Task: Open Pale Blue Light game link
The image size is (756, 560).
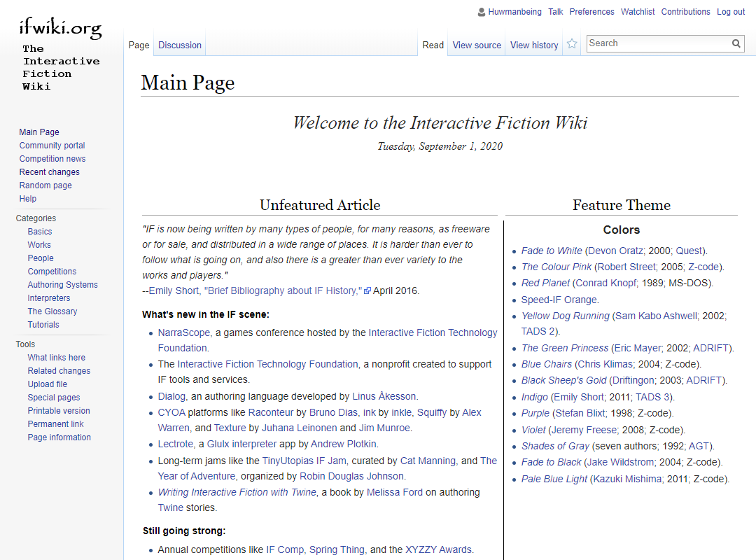Action: 554,479
